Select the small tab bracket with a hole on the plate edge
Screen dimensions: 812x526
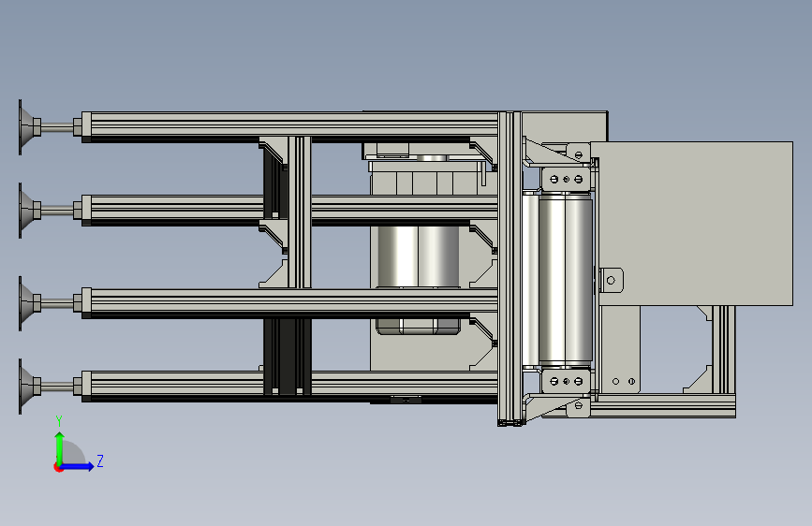611,281
